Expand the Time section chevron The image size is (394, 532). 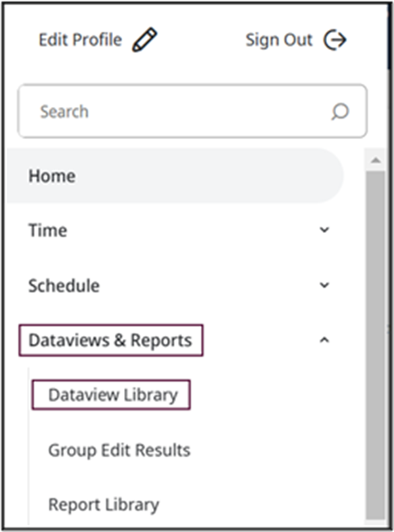pyautogui.click(x=324, y=230)
